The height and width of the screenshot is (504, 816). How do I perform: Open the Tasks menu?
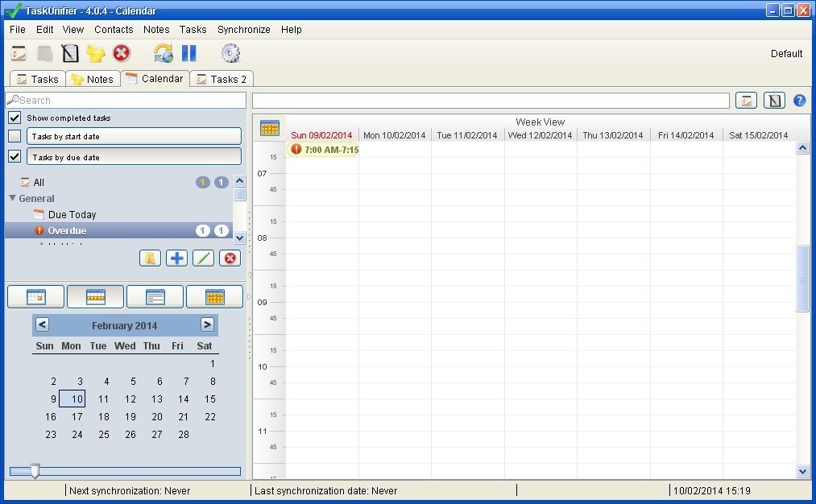[x=193, y=30]
